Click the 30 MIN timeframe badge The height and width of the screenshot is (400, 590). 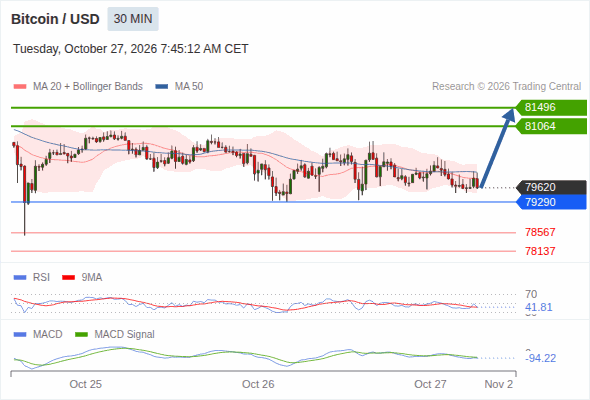133,19
